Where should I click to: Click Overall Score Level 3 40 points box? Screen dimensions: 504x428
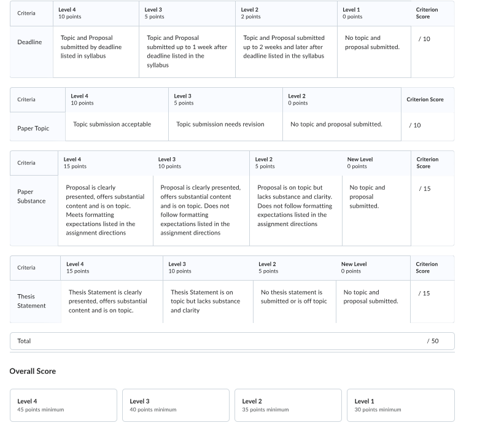point(176,405)
